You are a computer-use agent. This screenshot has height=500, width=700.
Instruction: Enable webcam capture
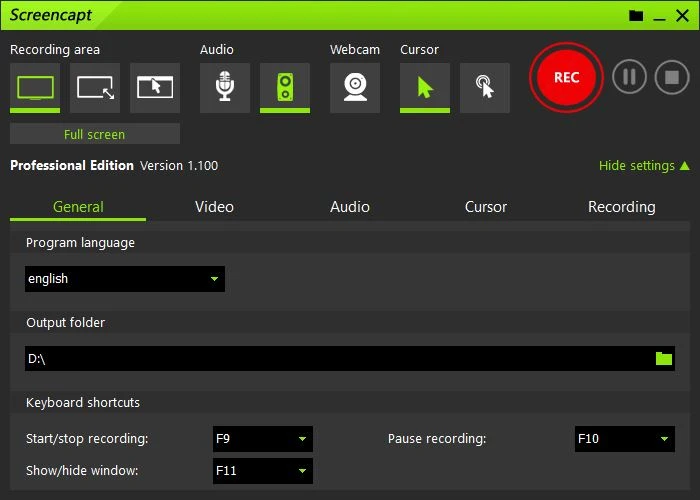click(x=355, y=87)
